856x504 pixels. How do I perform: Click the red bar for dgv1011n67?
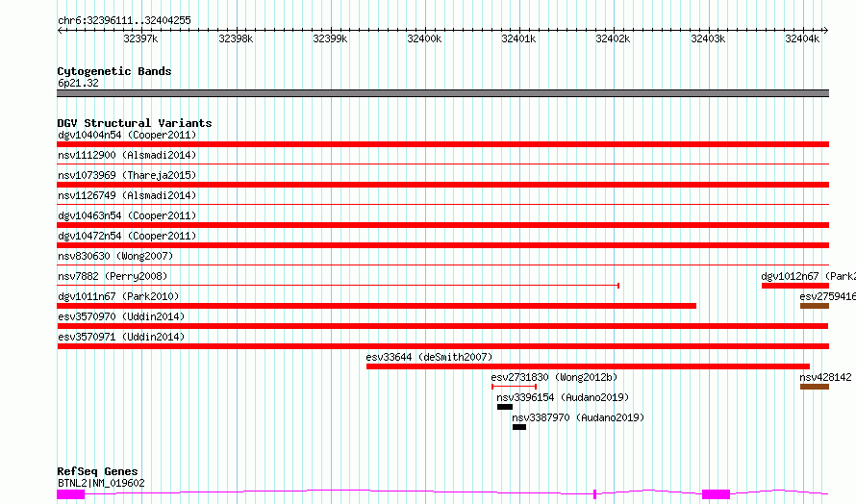coord(377,306)
